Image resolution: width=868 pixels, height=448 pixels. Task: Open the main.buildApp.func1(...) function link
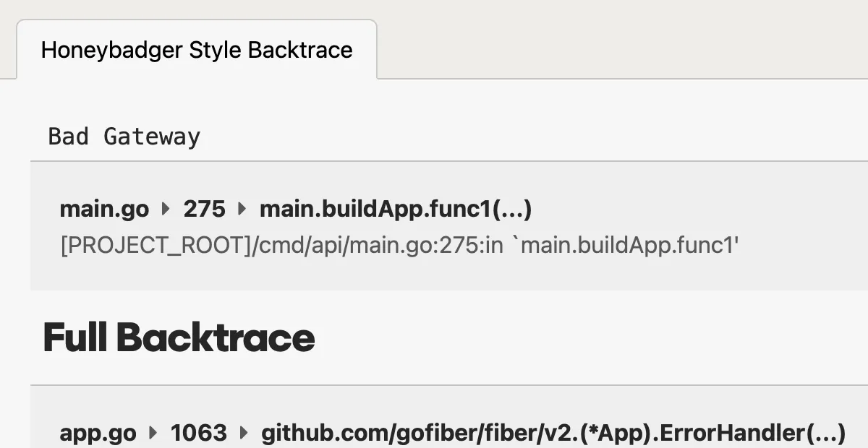[x=396, y=209]
